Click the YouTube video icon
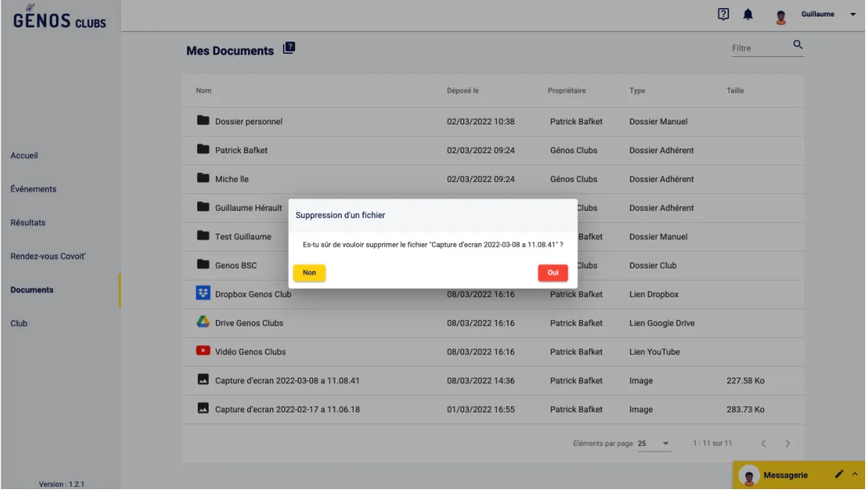This screenshot has height=492, width=868. click(203, 351)
